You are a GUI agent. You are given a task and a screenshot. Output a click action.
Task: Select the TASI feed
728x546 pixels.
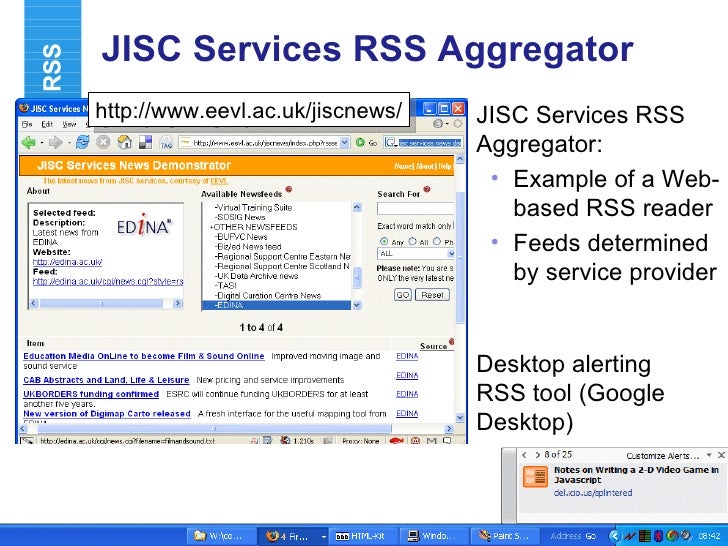225,286
